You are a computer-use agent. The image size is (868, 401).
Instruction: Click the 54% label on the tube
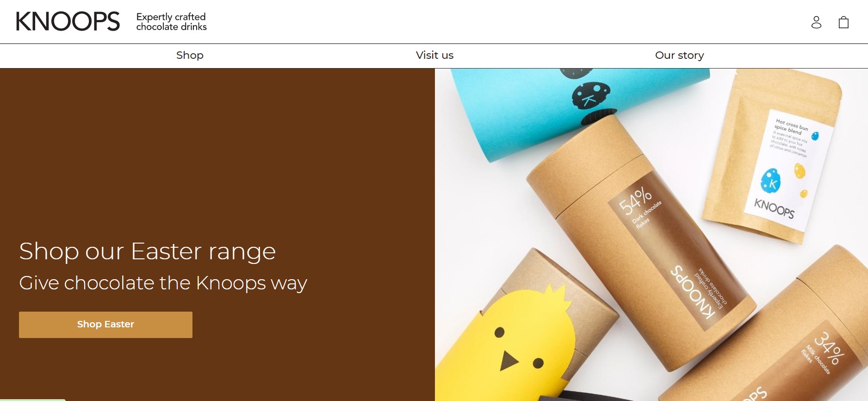(635, 202)
